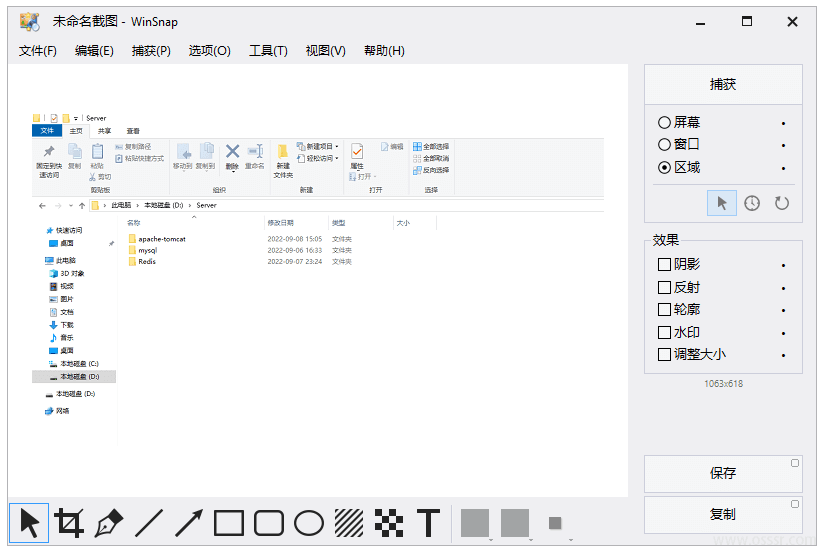Select the Pixelate mosaic tool
The image size is (824, 554).
(389, 522)
